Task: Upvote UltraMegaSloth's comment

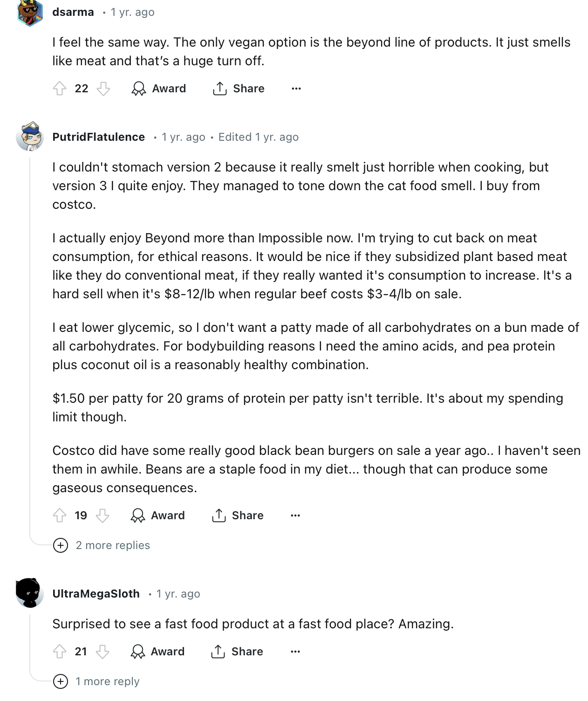Action: point(60,652)
